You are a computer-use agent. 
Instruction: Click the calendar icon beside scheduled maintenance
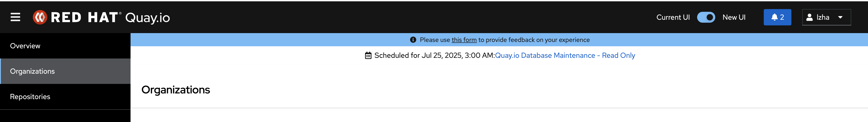368,56
